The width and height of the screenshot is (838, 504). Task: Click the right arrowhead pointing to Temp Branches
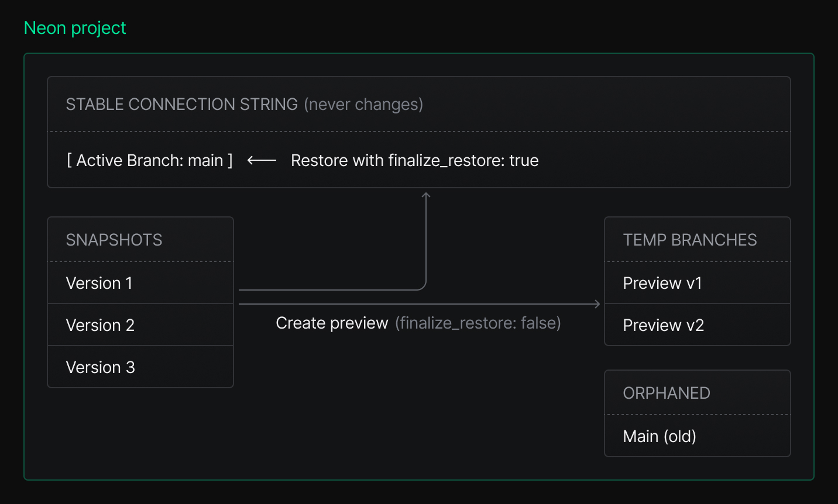click(x=596, y=304)
